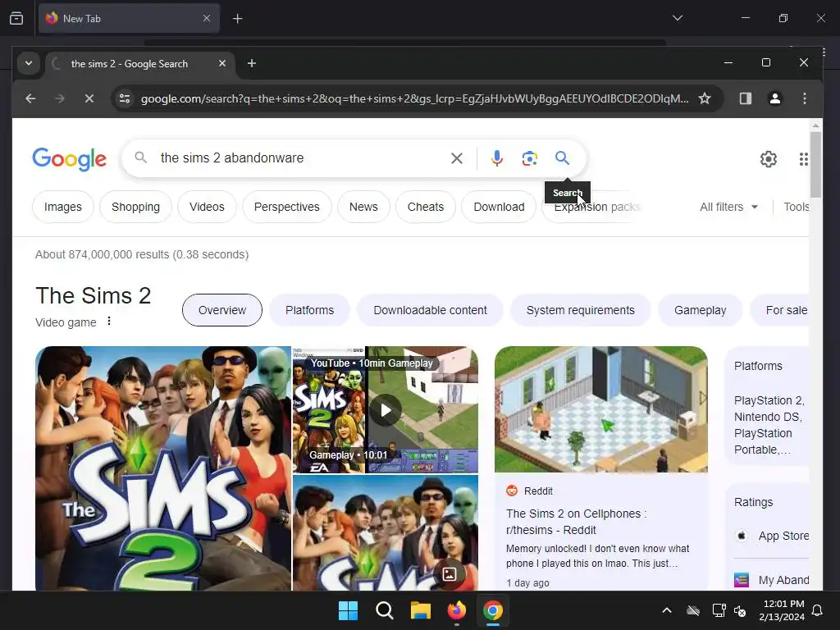Stop loading the Chrome page
The height and width of the screenshot is (630, 840).
point(89,98)
